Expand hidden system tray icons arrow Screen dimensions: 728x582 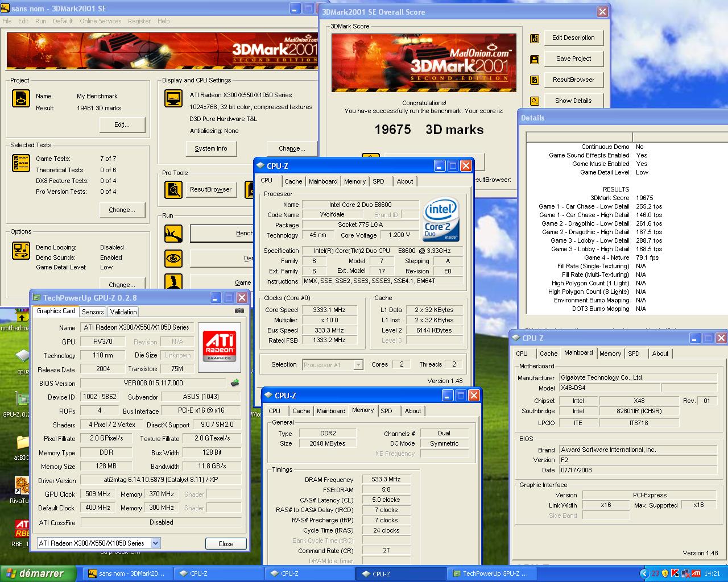coord(644,573)
